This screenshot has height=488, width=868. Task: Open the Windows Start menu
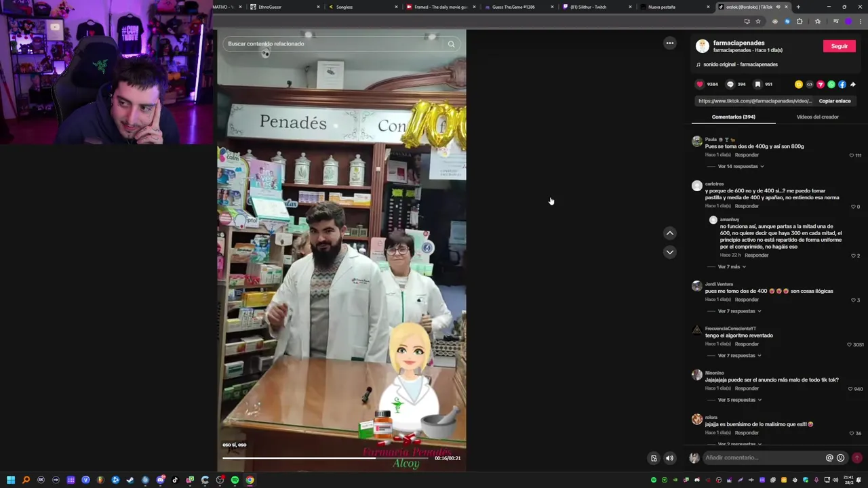click(11, 480)
